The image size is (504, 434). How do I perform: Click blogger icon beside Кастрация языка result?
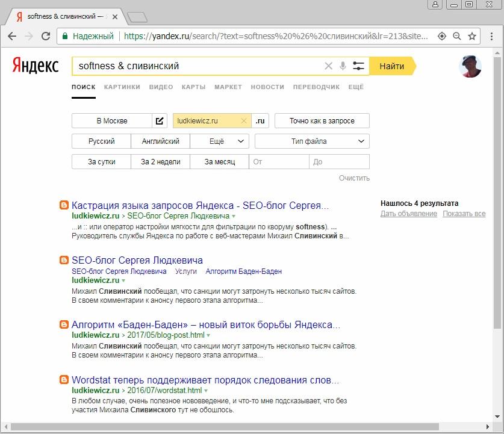tap(64, 205)
